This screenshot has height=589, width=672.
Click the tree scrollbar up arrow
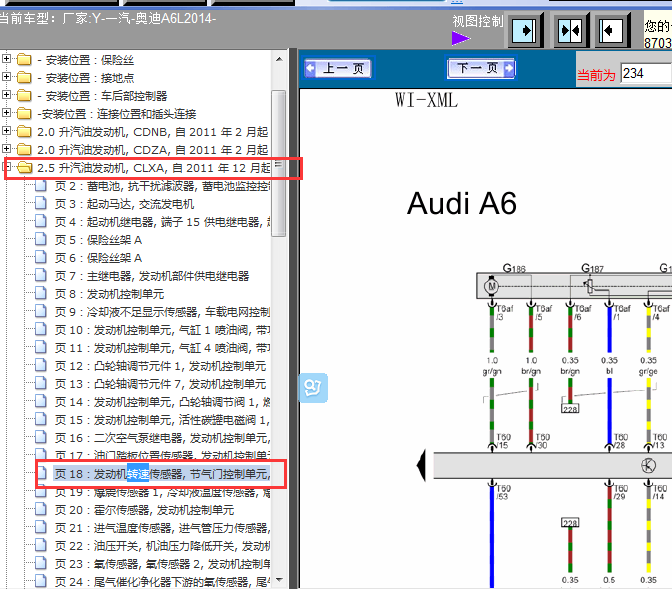coord(279,59)
